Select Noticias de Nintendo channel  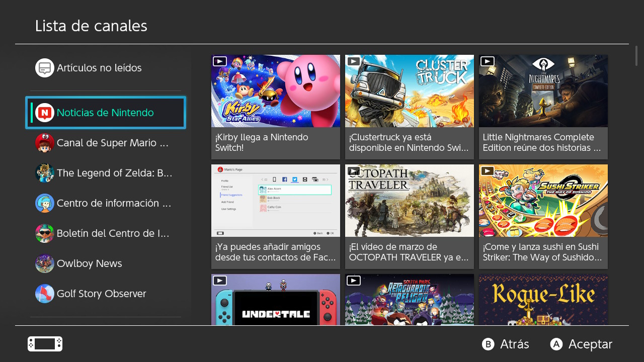click(x=106, y=113)
